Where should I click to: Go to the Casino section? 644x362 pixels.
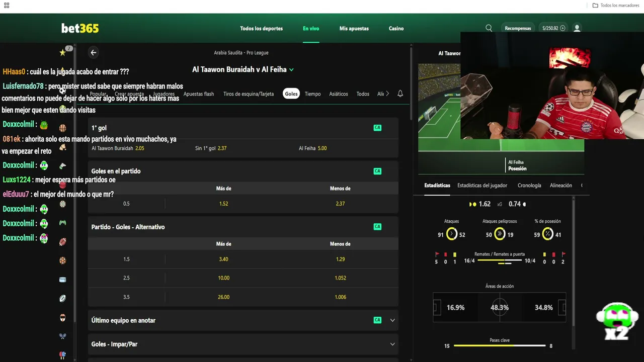coord(396,29)
